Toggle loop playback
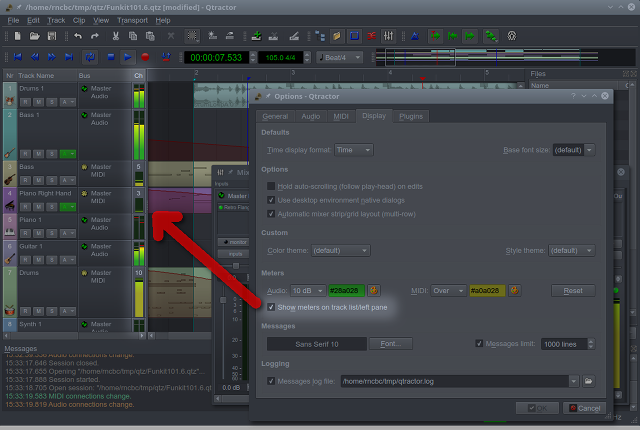Image resolution: width=640 pixels, height=430 pixels. coord(90,57)
